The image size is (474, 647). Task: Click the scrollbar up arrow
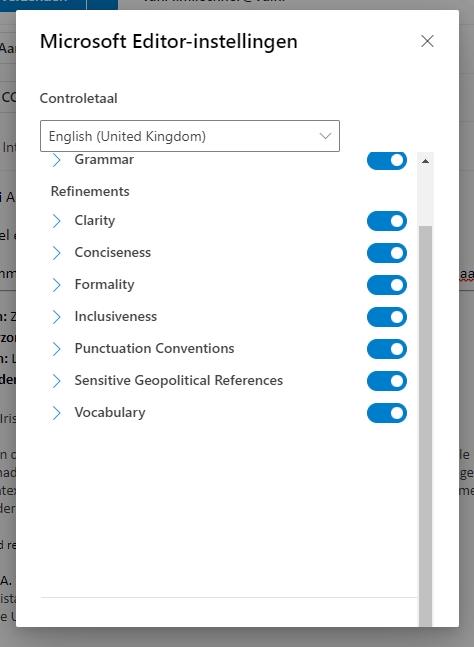coord(425,161)
